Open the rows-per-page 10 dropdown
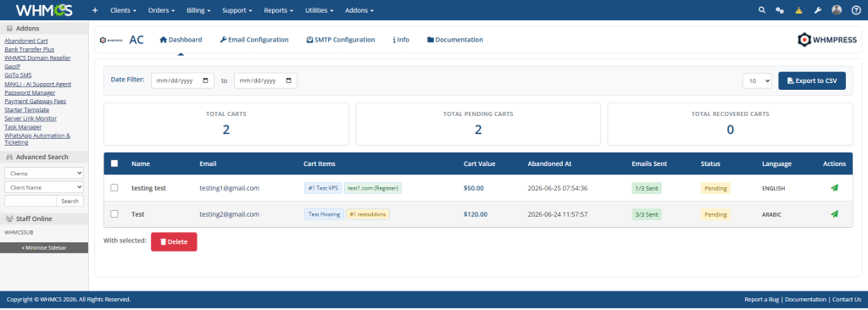868x310 pixels. click(x=757, y=80)
